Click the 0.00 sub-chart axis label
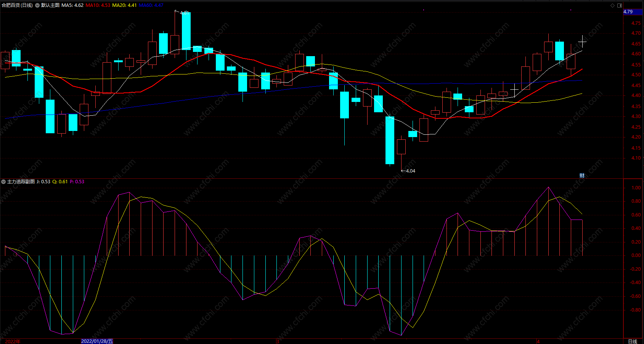Viewport: 644px width, 344px height. (636, 255)
